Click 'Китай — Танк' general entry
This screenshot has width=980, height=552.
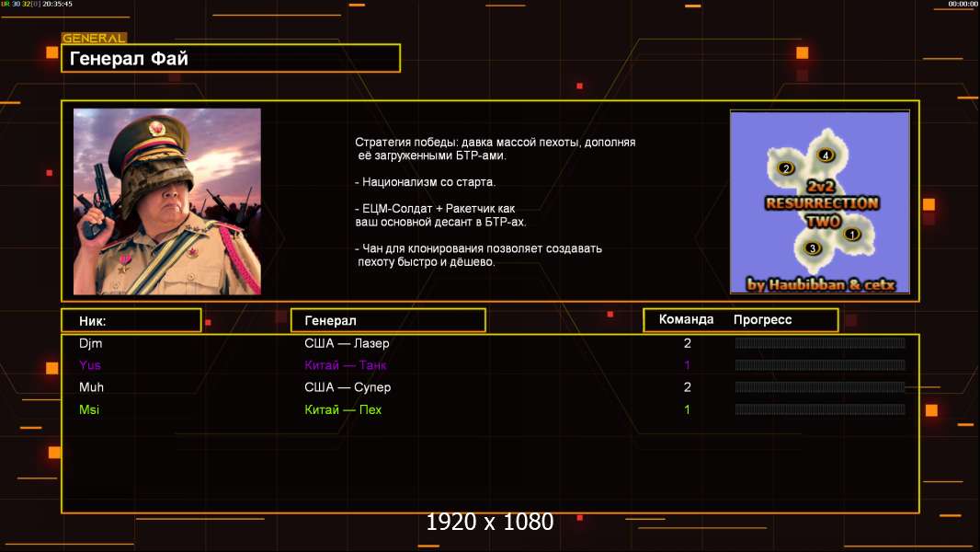[x=345, y=365]
